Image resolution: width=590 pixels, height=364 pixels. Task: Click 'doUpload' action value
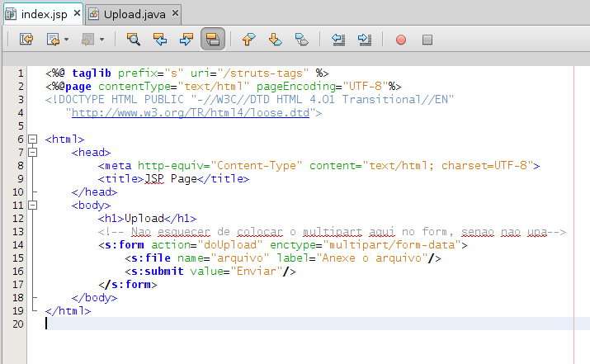click(230, 245)
